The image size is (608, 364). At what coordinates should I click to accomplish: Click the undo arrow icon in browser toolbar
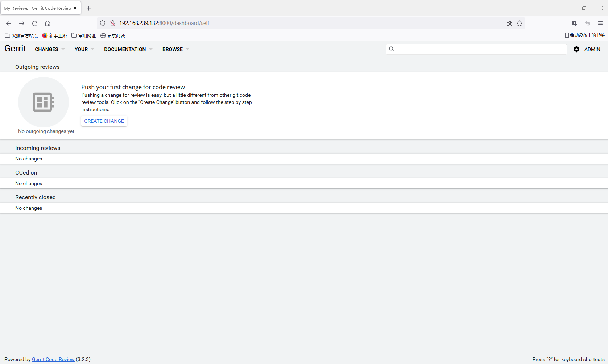pyautogui.click(x=587, y=23)
